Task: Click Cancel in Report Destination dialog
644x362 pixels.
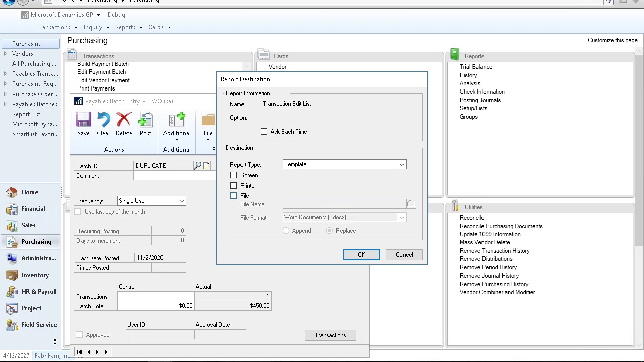Action: coord(404,255)
